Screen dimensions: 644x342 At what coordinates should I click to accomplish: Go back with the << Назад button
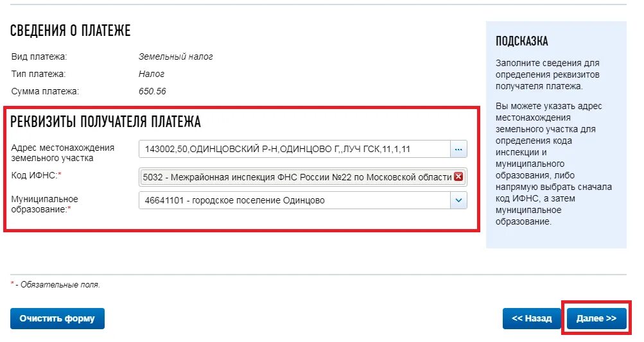point(532,319)
